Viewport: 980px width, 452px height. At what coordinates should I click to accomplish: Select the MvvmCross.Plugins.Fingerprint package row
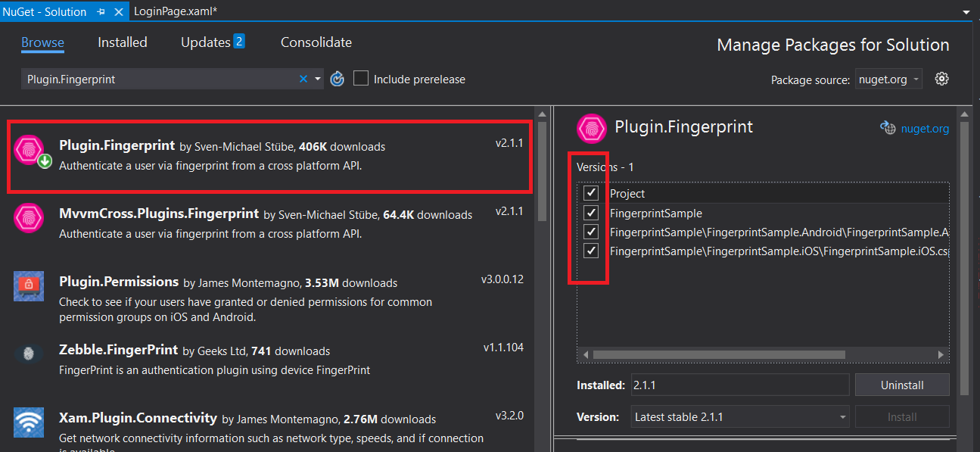[x=267, y=223]
